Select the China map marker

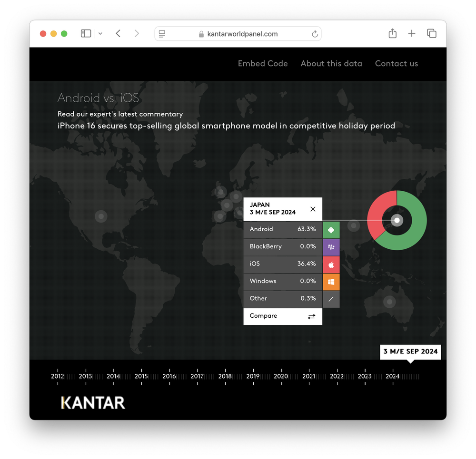[354, 225]
